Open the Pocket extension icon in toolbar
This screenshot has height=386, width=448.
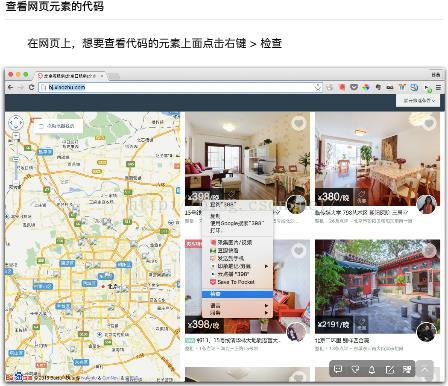354,87
